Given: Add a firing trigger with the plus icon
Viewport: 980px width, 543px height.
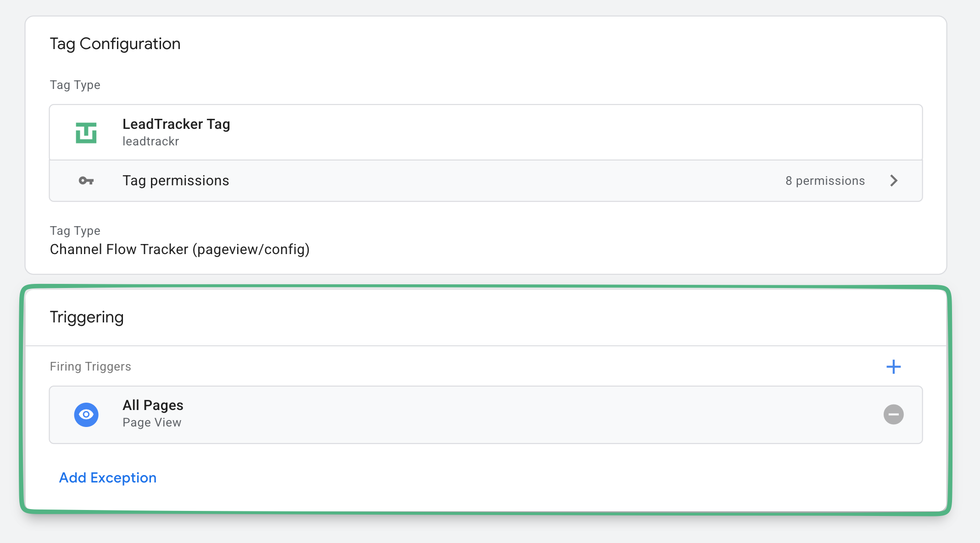Looking at the screenshot, I should pyautogui.click(x=893, y=367).
